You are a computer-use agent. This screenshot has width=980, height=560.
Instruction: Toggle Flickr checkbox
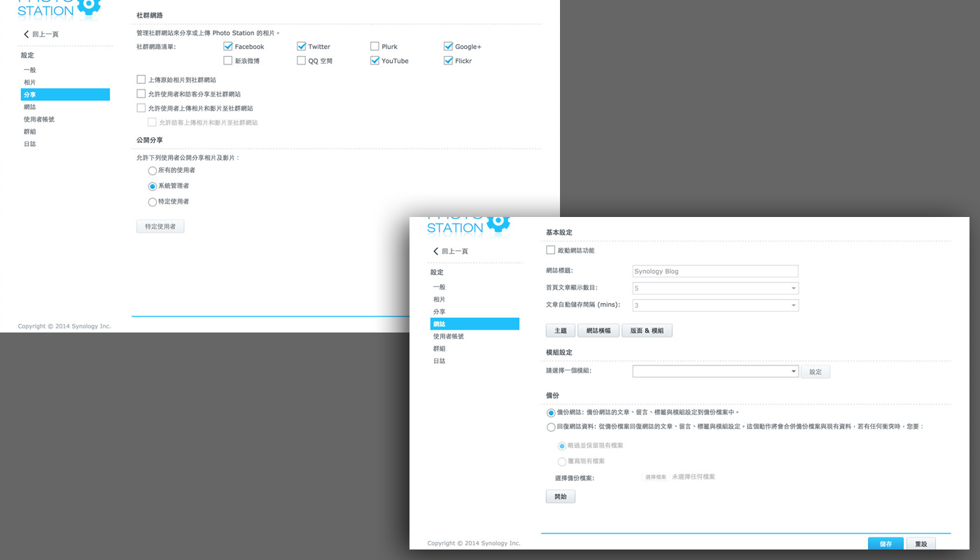tap(448, 61)
